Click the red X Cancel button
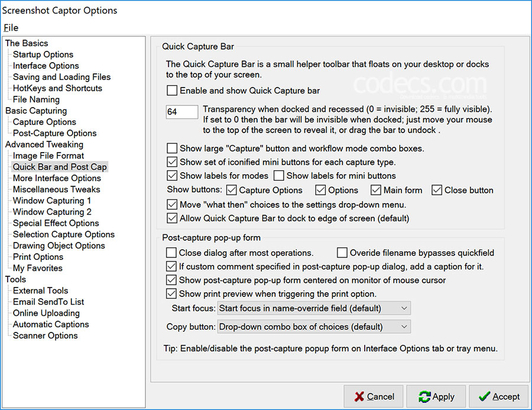 tap(374, 396)
